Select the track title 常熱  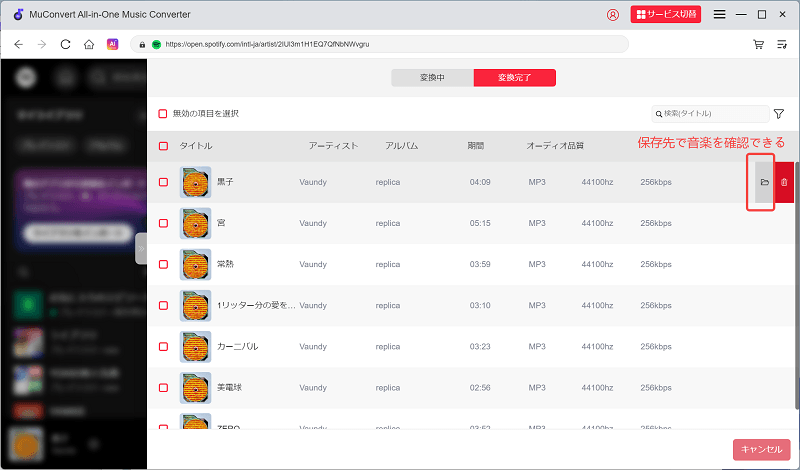(225, 264)
